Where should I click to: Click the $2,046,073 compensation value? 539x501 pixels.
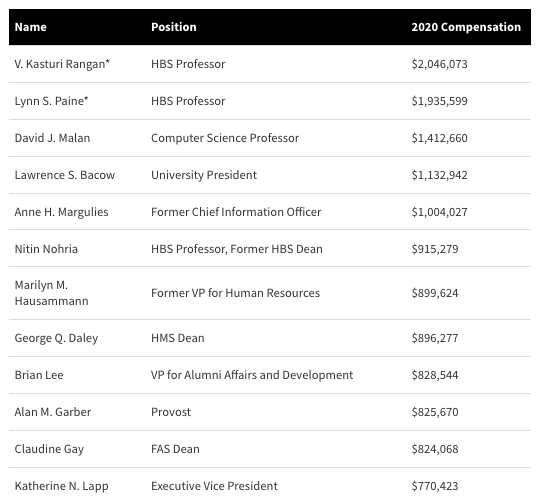coord(439,64)
